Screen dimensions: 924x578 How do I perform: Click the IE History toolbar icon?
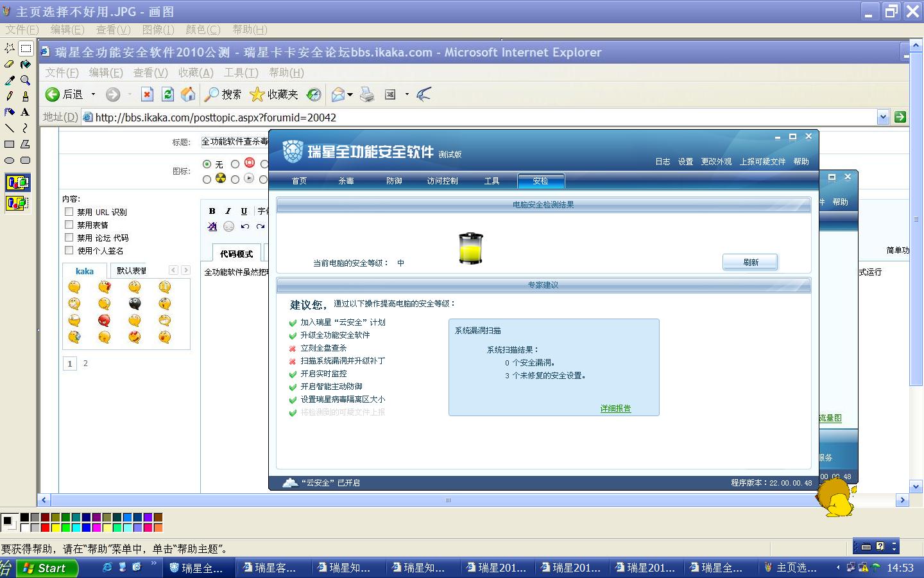[x=314, y=94]
